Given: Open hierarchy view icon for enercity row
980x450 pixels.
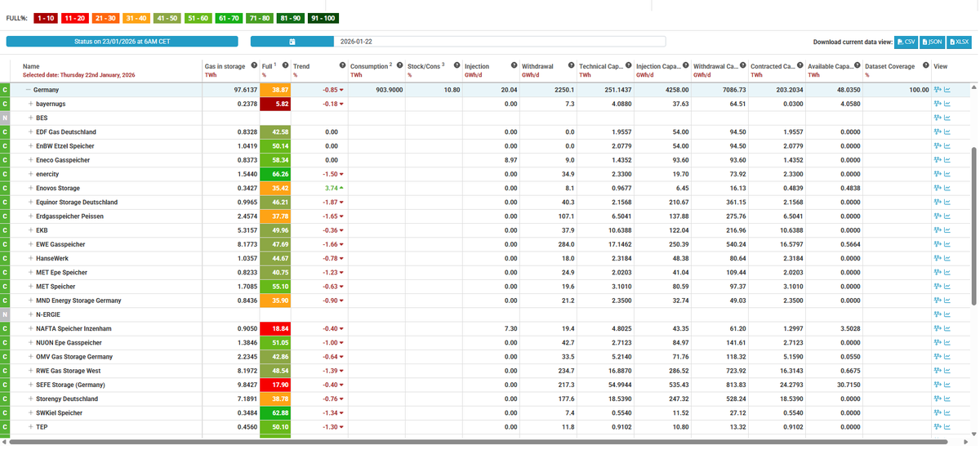Looking at the screenshot, I should click(x=938, y=174).
